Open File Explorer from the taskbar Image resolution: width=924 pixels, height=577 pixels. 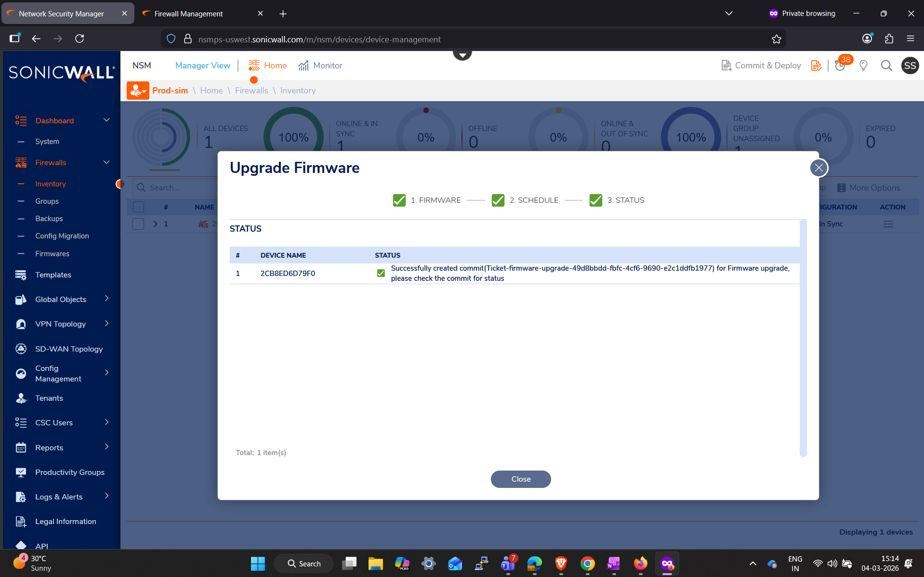[375, 564]
